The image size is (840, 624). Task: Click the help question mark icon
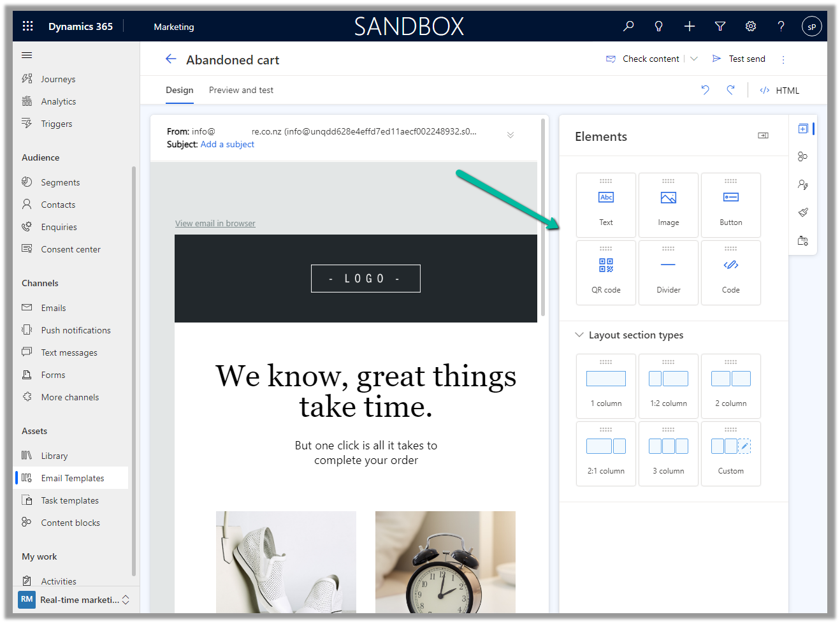point(781,26)
